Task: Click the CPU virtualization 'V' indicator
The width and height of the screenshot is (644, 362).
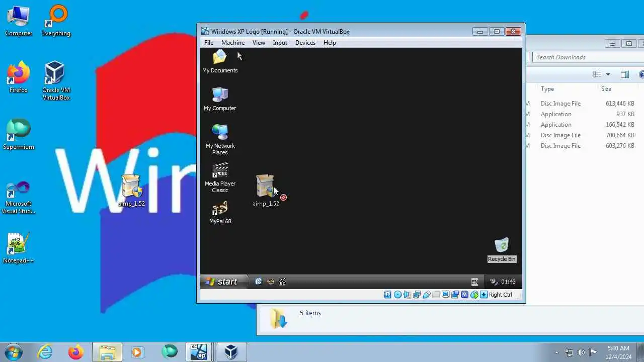Action: pyautogui.click(x=464, y=295)
